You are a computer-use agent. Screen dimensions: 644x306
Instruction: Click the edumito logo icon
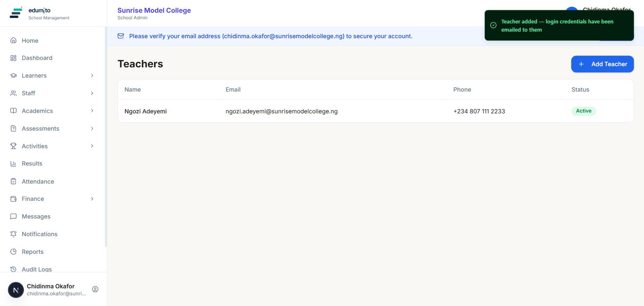[x=16, y=13]
